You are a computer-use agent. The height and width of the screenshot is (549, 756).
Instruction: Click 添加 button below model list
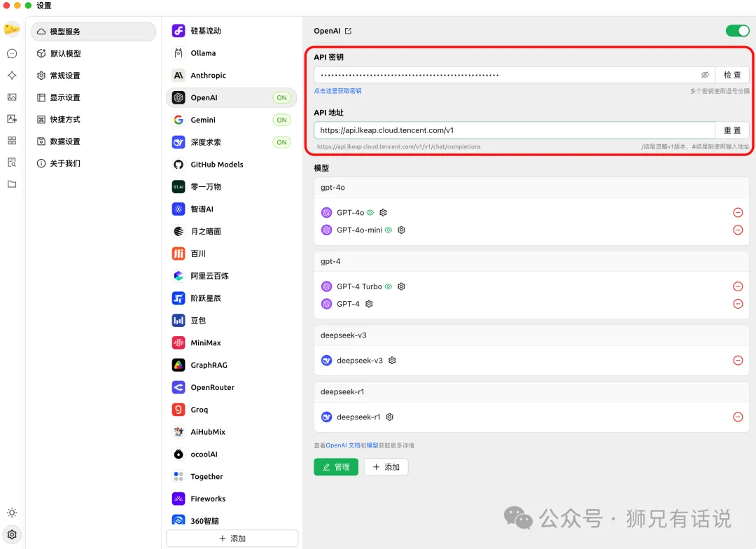pos(386,467)
